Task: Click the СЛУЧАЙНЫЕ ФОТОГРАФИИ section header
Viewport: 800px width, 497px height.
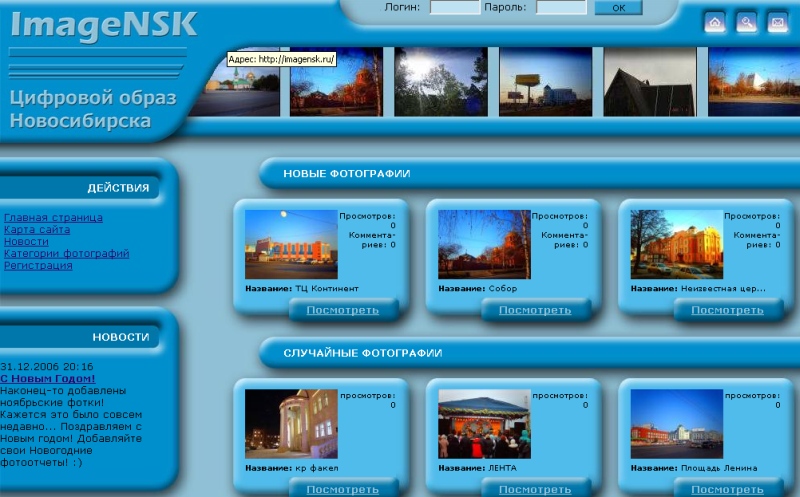Action: (362, 353)
